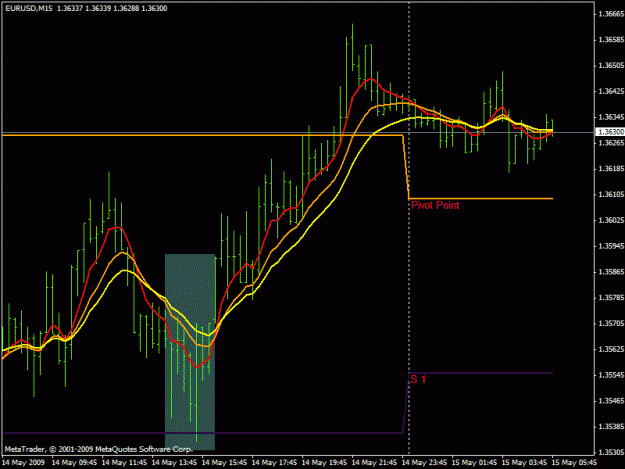The image size is (625, 469).
Task: Click the 1.35945 price scale label
Action: coord(611,246)
